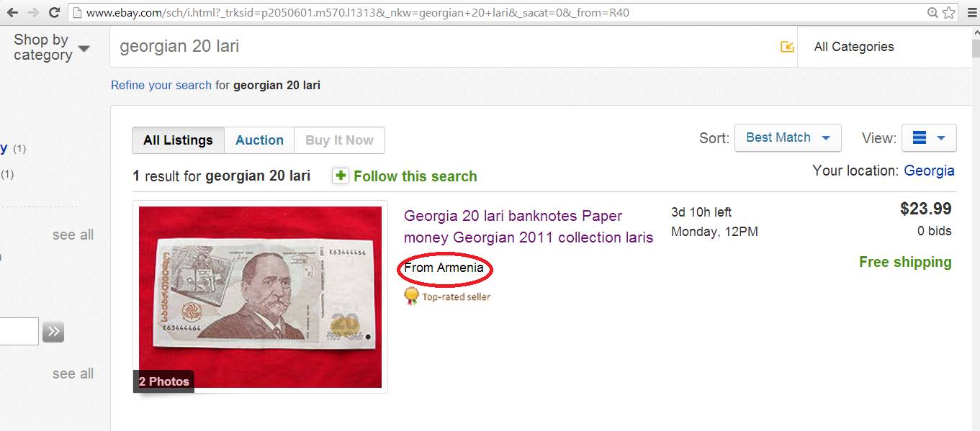Reload the page with refresh icon
The image size is (980, 431).
tap(54, 12)
